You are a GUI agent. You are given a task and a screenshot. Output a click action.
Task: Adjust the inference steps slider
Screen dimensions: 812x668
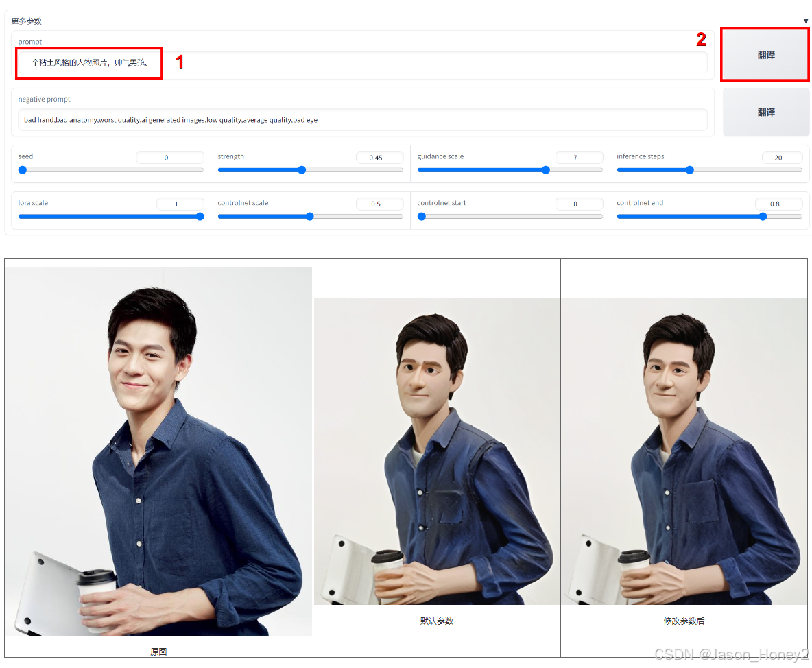(x=709, y=170)
